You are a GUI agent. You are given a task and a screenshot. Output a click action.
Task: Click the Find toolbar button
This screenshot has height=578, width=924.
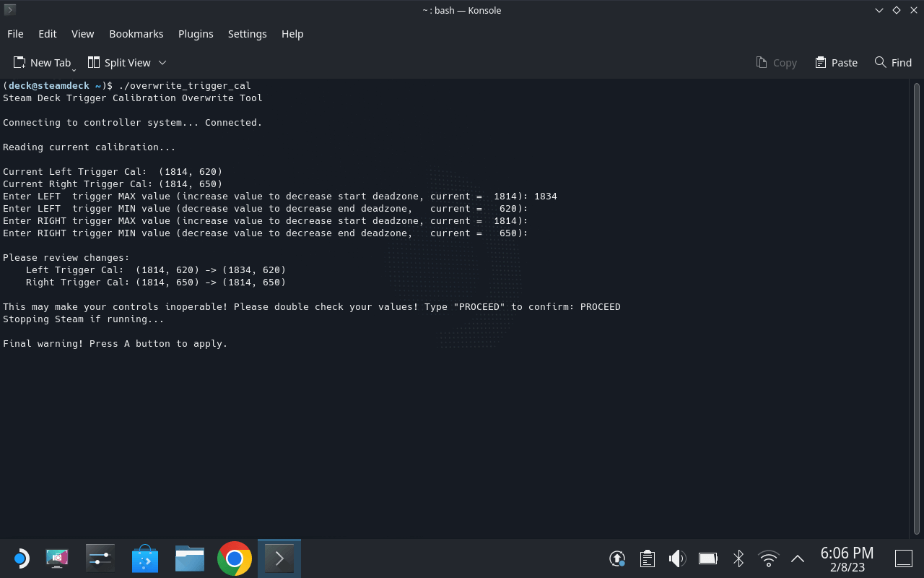(x=893, y=63)
